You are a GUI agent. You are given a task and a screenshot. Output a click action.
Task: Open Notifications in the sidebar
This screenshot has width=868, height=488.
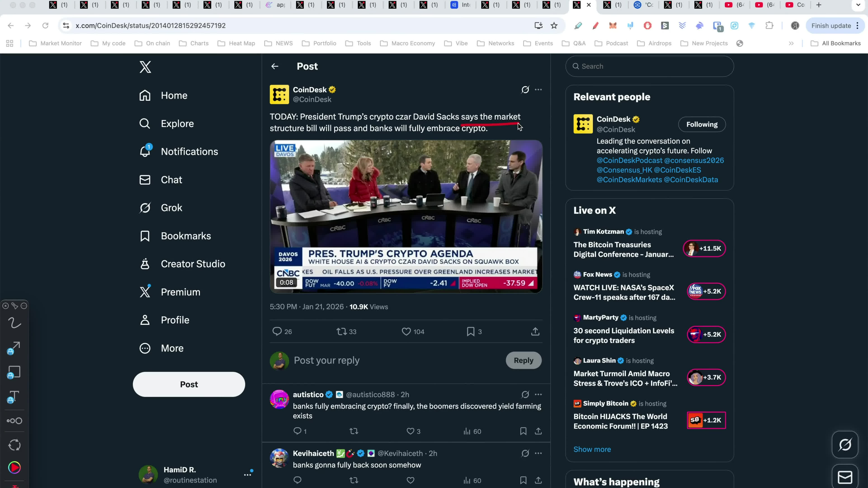tap(179, 152)
